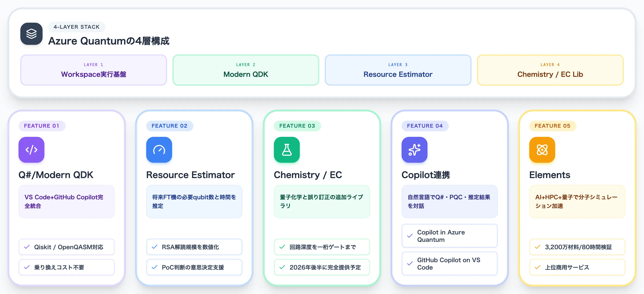
Task: Select the Layer 2 Modern QDK box
Action: [246, 70]
